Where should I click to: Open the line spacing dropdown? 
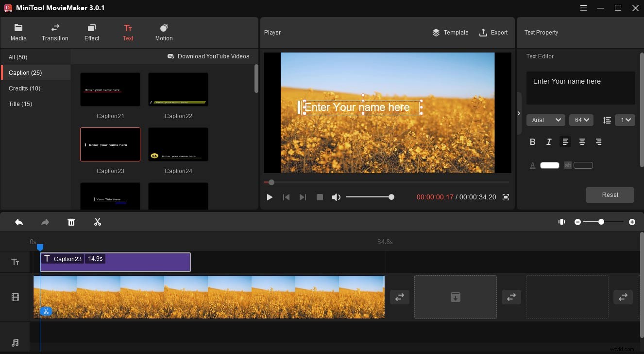[x=625, y=120]
